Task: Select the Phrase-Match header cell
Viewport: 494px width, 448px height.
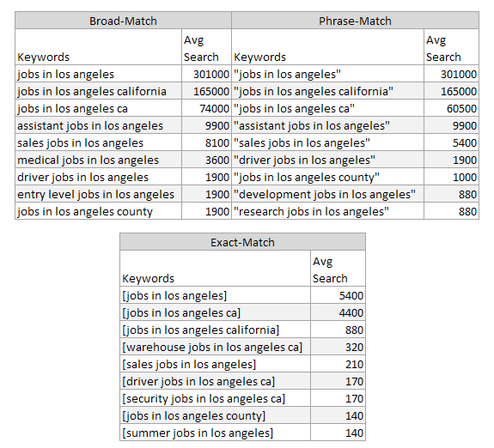Action: (355, 21)
